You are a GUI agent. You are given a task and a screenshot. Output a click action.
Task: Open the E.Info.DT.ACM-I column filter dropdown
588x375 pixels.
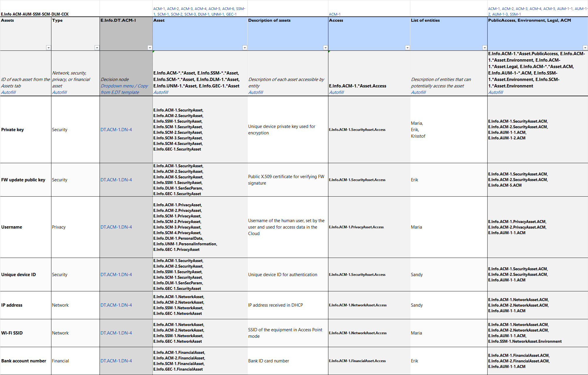pos(150,48)
